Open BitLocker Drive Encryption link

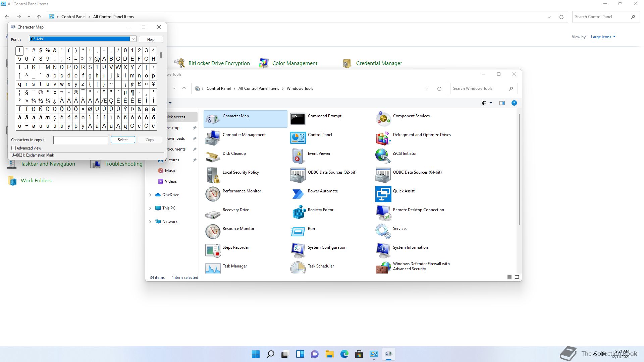[x=219, y=63]
